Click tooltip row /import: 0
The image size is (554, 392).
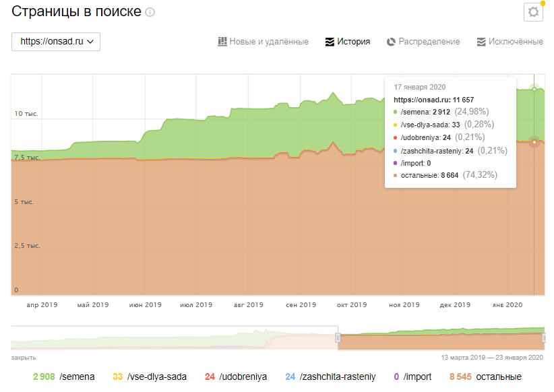coord(412,163)
